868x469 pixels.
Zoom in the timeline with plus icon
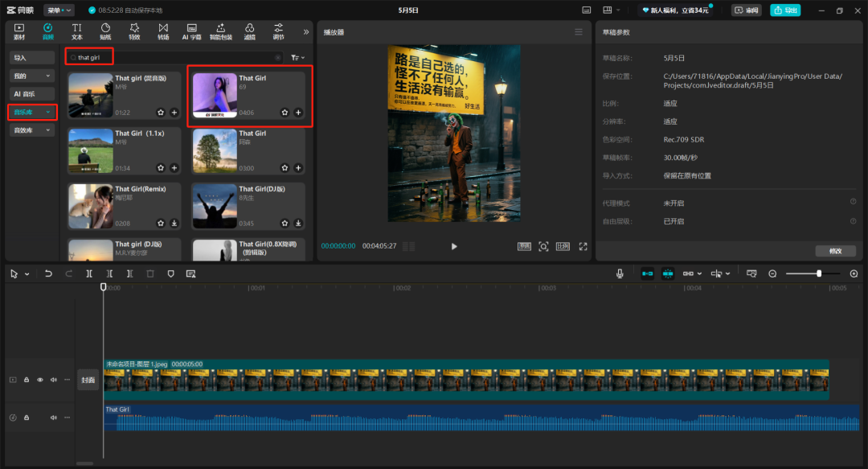point(854,274)
